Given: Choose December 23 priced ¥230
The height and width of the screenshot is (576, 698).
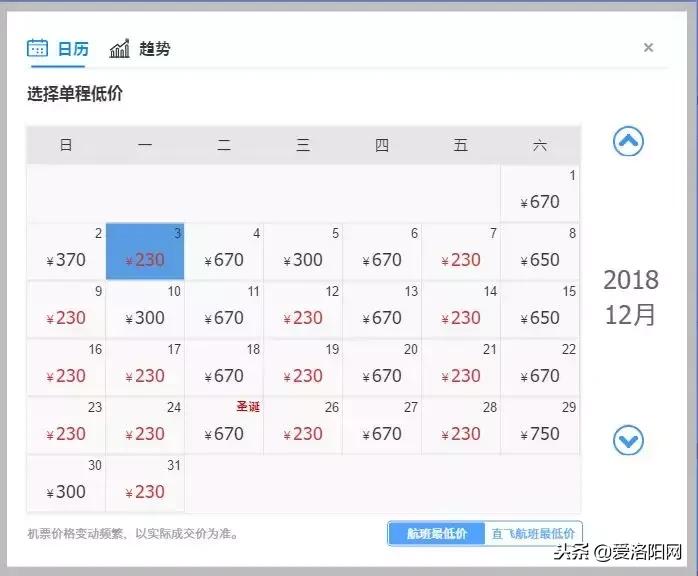Looking at the screenshot, I should point(66,425).
